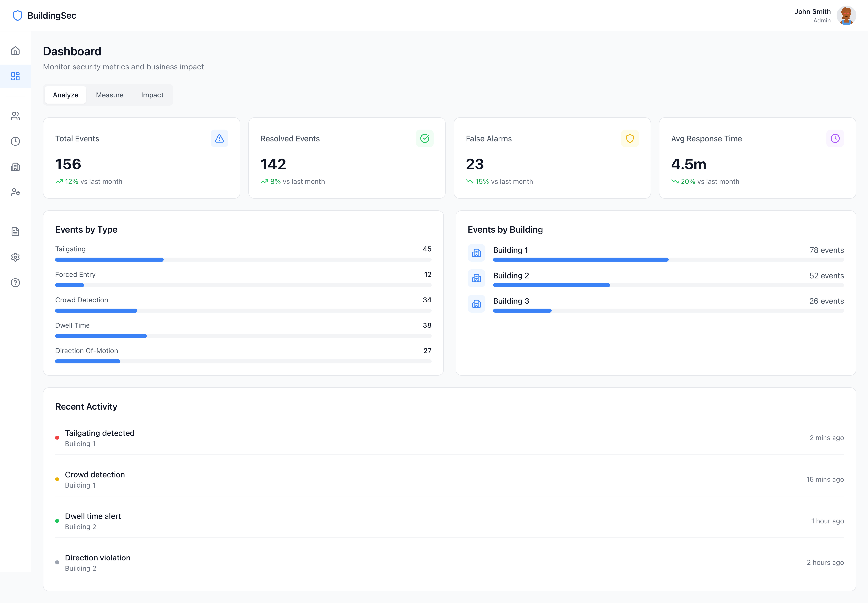Click the 2 mins ago timestamp
This screenshot has height=603, width=868.
point(826,437)
